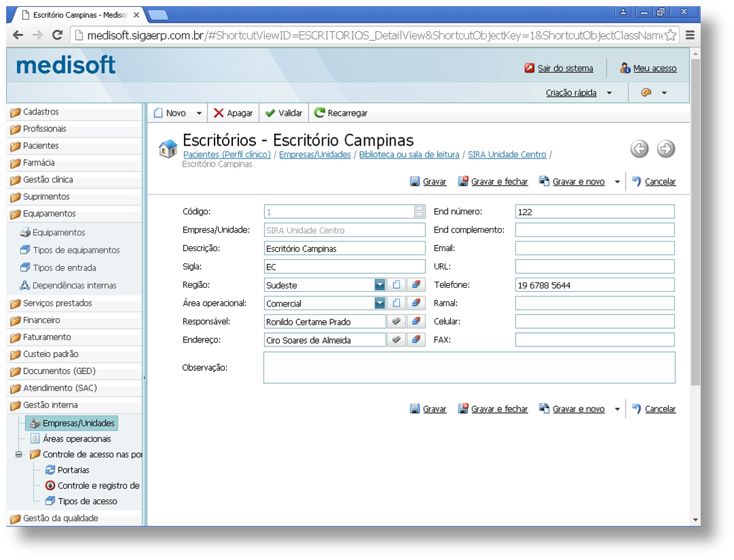Collapse the Controle de acesso tree node
Image resolution: width=734 pixels, height=560 pixels.
pos(18,454)
